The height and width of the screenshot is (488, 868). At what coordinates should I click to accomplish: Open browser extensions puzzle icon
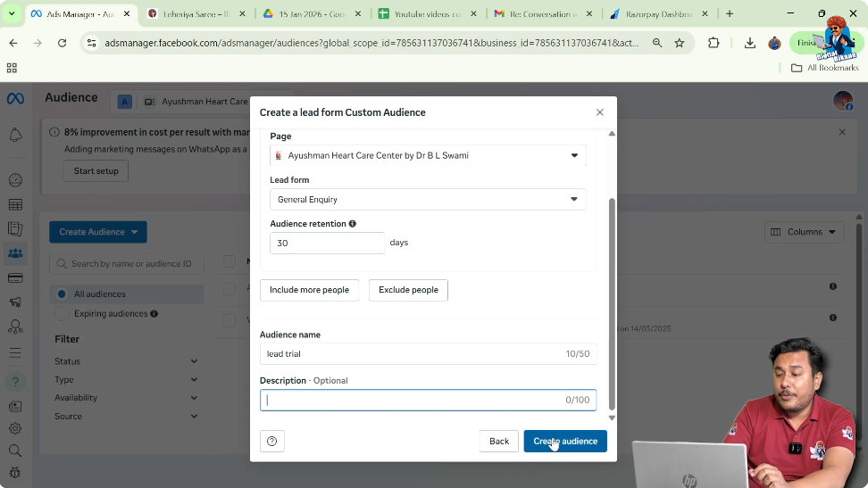pyautogui.click(x=714, y=43)
